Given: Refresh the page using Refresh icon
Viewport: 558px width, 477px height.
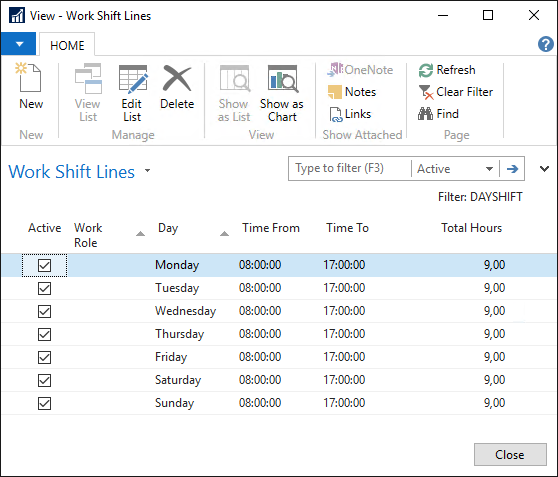Looking at the screenshot, I should 426,70.
